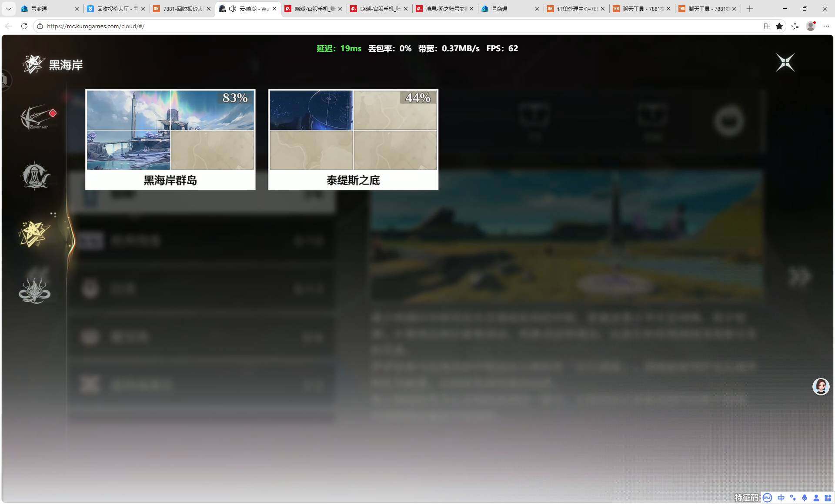Click the iFly IME logo icon

tap(767, 498)
